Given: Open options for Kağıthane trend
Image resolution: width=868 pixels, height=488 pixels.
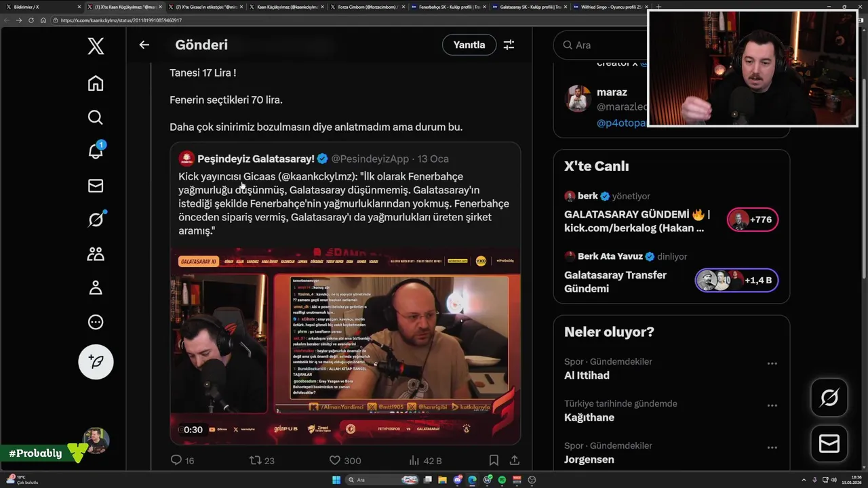Looking at the screenshot, I should point(772,405).
